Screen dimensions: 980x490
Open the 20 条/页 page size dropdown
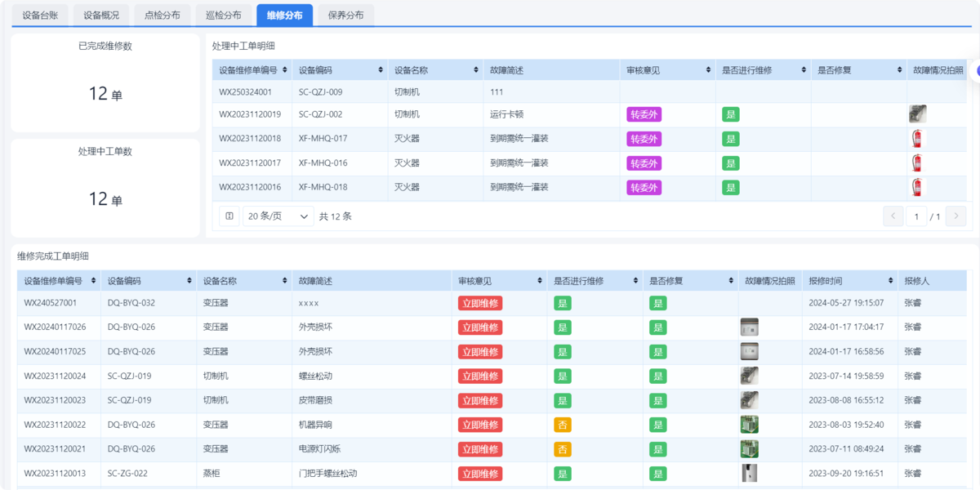point(278,216)
